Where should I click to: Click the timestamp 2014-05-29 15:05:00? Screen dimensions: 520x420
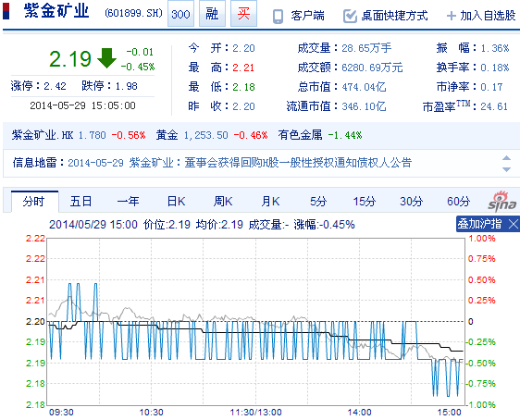coord(82,105)
